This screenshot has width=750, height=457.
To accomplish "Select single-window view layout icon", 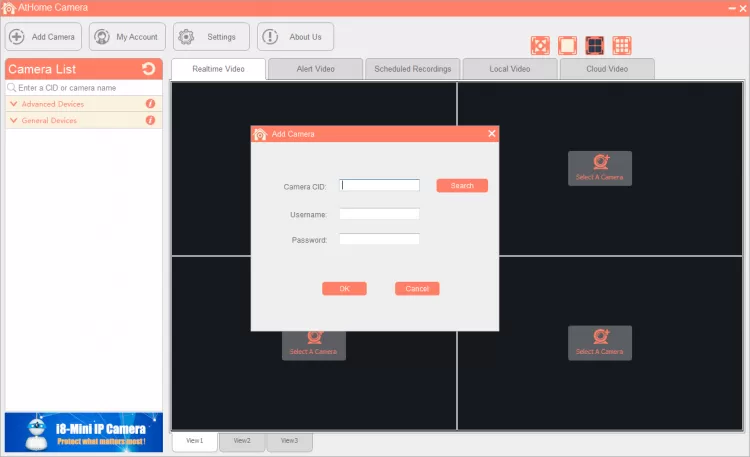I will (x=567, y=46).
